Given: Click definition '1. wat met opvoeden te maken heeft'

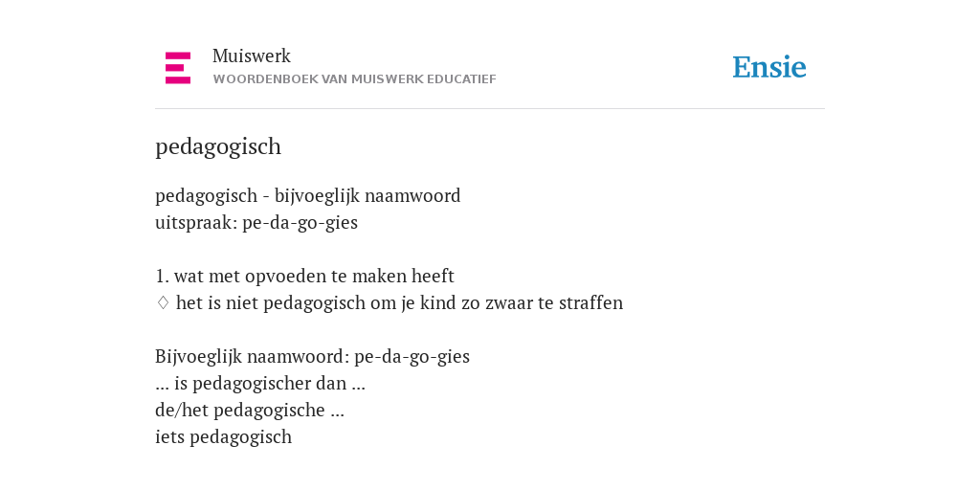Looking at the screenshot, I should click(x=304, y=276).
